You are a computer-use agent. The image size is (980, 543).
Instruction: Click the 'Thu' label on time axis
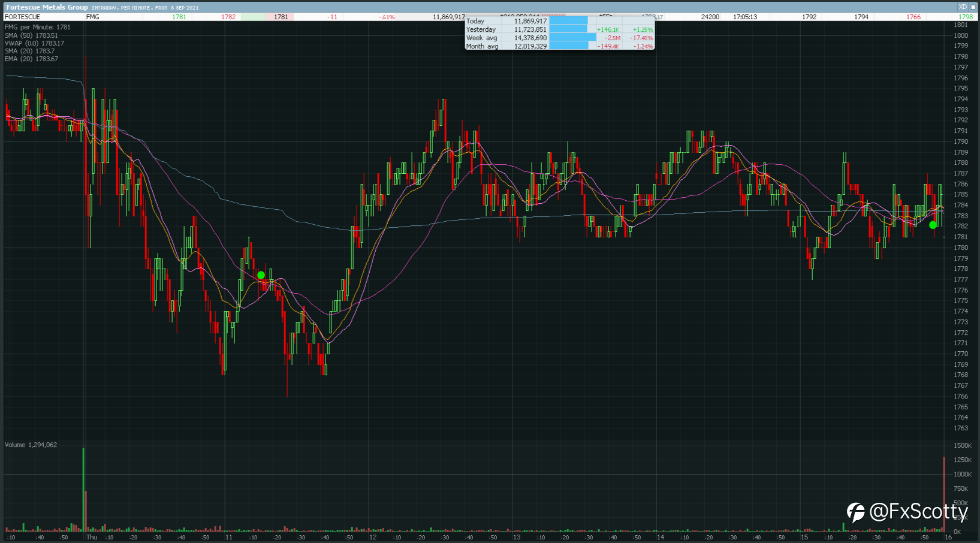[x=92, y=537]
